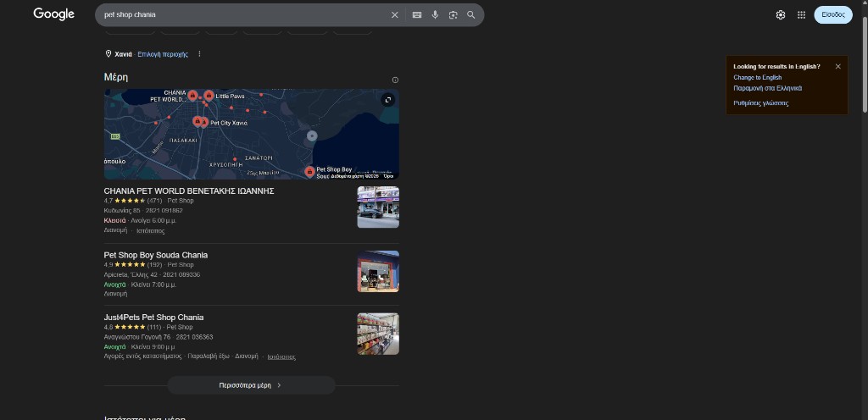Click Διανομή under CHANIA PET WORLD

point(115,229)
